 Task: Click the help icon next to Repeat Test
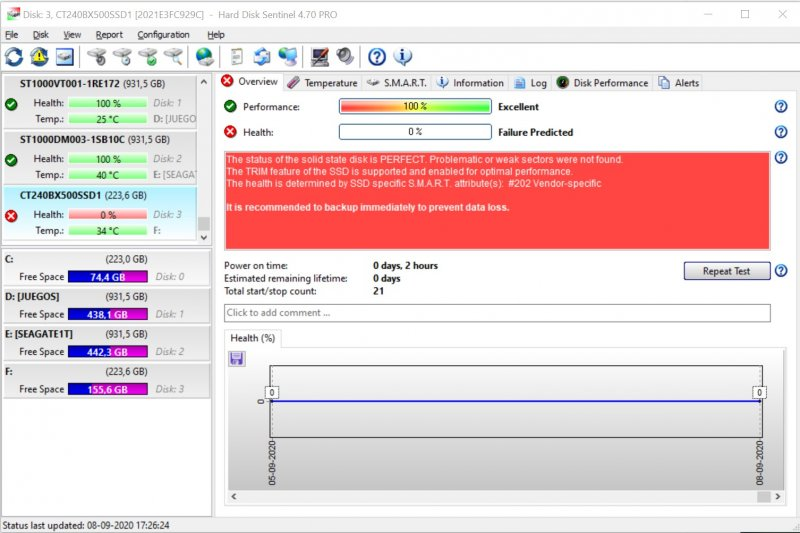tap(781, 271)
